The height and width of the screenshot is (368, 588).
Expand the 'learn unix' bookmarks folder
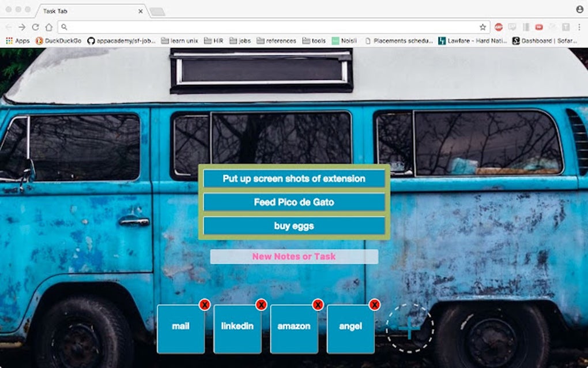[180, 40]
